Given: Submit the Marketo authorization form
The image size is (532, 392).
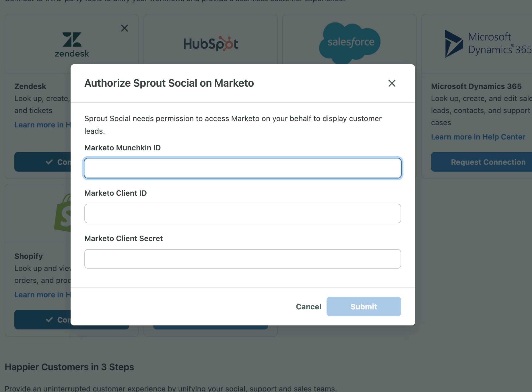Looking at the screenshot, I should (x=364, y=306).
